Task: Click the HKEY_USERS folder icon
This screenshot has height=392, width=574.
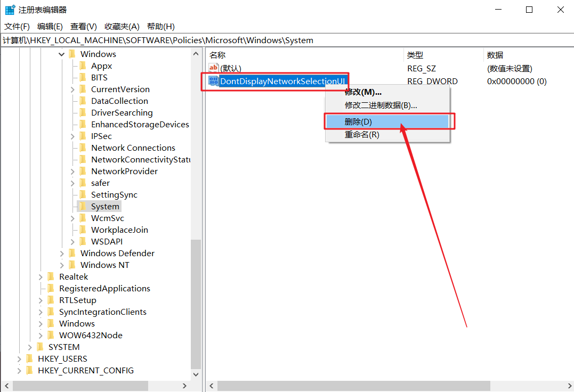Action: 29,359
